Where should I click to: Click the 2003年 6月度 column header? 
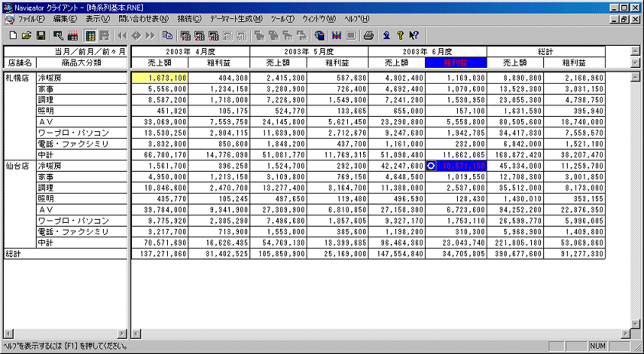[x=427, y=52]
